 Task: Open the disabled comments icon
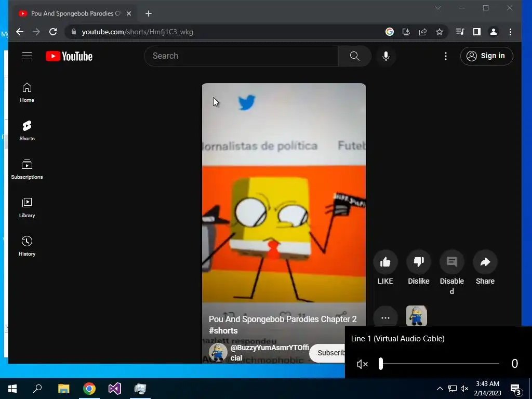[451, 262]
